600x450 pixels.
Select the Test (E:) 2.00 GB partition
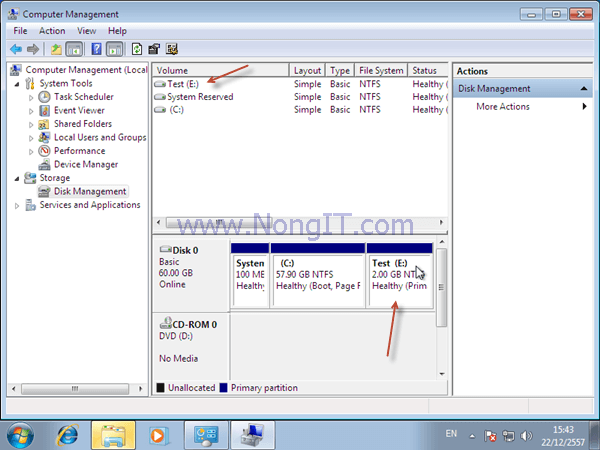(399, 275)
